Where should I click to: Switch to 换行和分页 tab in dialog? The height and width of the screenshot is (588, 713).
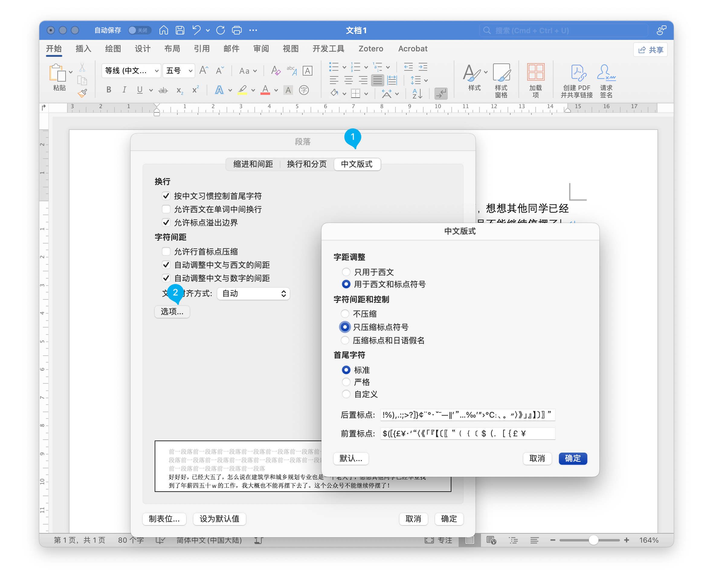(x=307, y=164)
